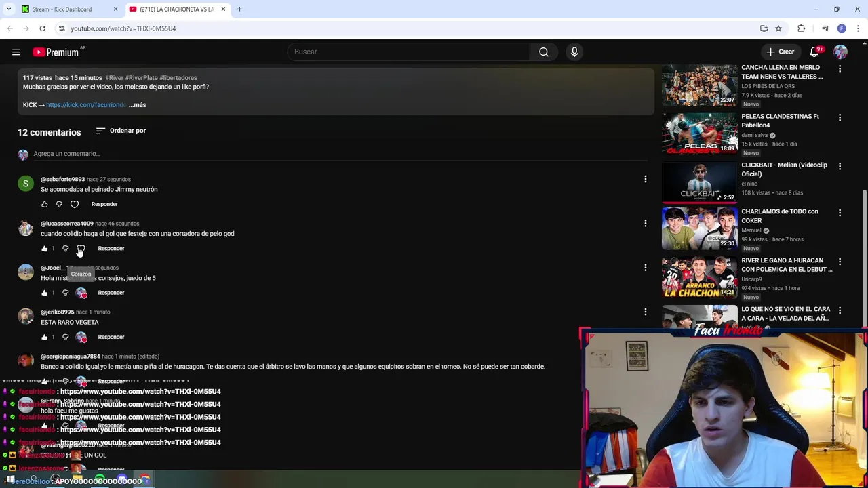
Task: View site information icon in address bar
Action: [x=62, y=28]
